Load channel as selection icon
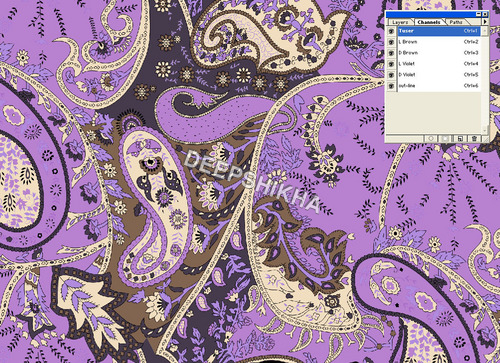500x363 pixels. [x=431, y=139]
